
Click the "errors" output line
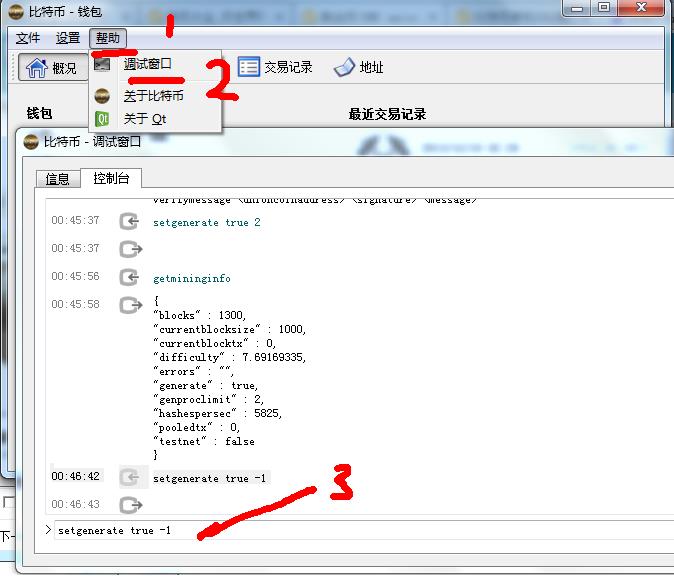click(193, 371)
